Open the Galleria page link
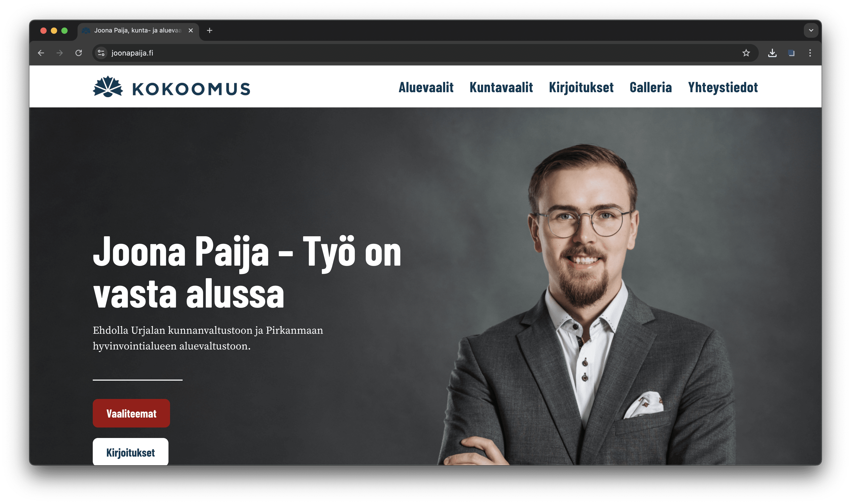Viewport: 851px width, 504px height. [x=650, y=87]
